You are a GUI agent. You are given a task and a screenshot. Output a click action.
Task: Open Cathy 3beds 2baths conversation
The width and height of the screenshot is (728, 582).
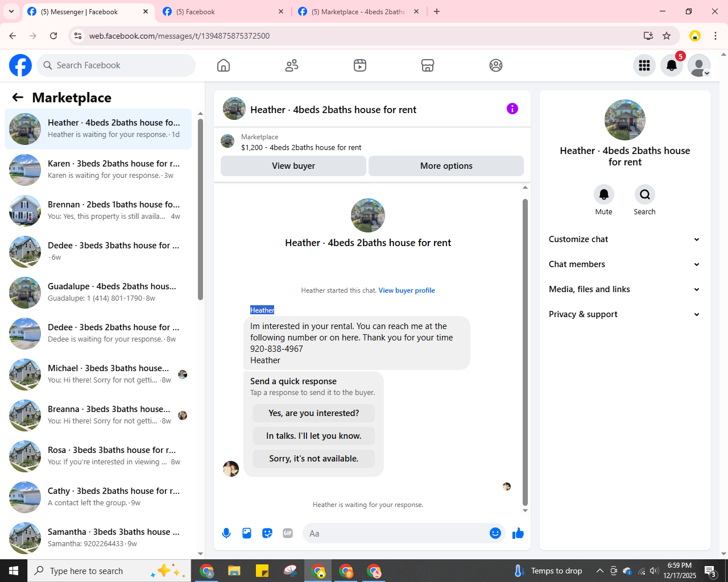click(98, 497)
